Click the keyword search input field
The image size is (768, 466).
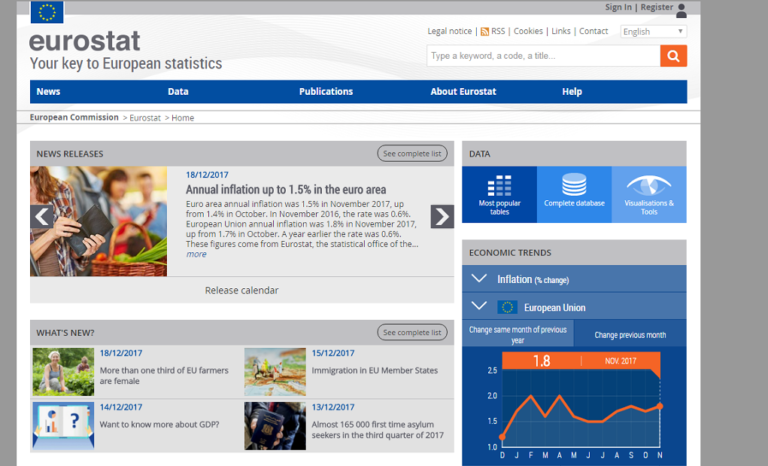point(543,56)
